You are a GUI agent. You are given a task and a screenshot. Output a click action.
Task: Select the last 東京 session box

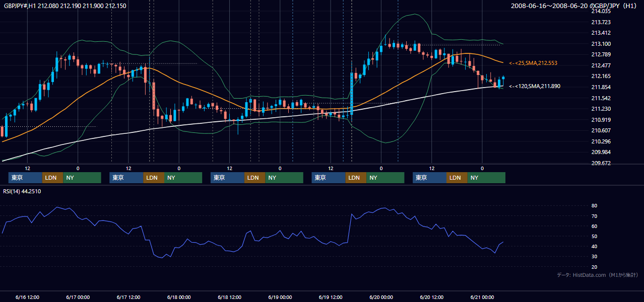pos(429,178)
